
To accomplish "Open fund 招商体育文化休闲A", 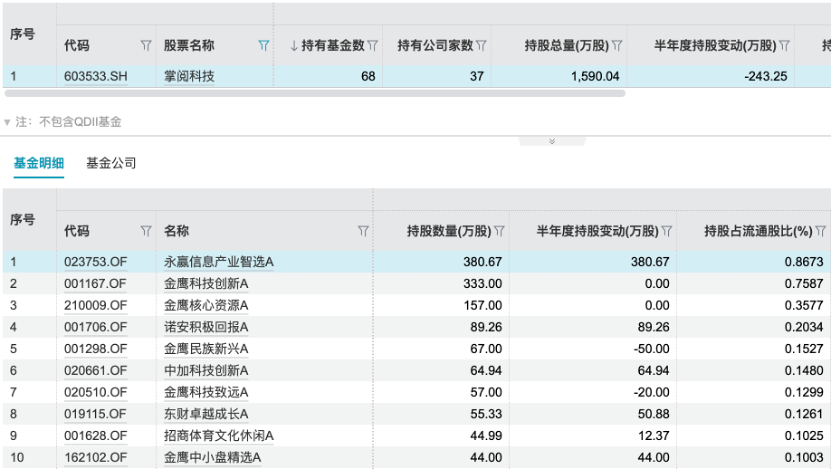I will (219, 436).
